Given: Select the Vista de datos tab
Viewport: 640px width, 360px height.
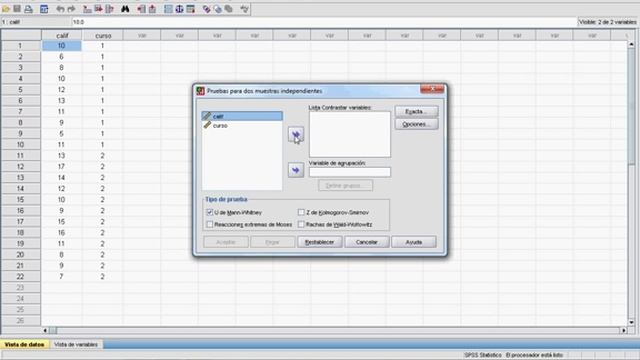Looking at the screenshot, I should pos(24,344).
